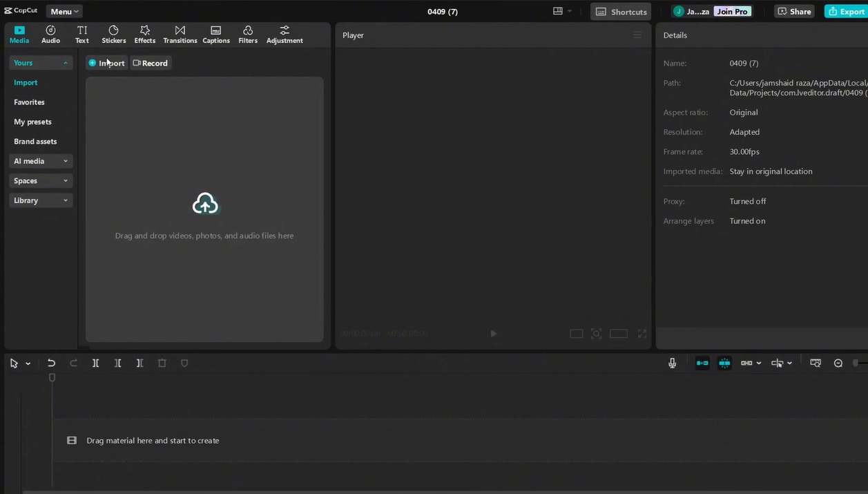Click the timeline cover settings icon
Viewport: 868px width, 494px height.
816,363
